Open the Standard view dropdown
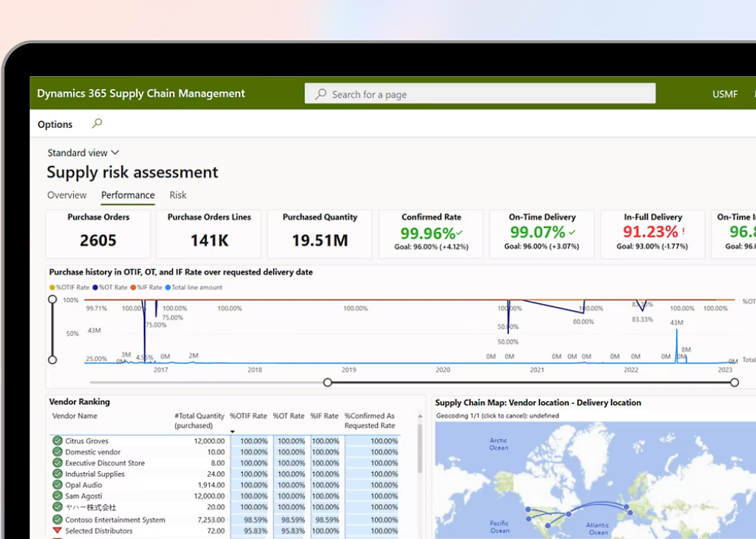This screenshot has height=539, width=756. coord(83,153)
